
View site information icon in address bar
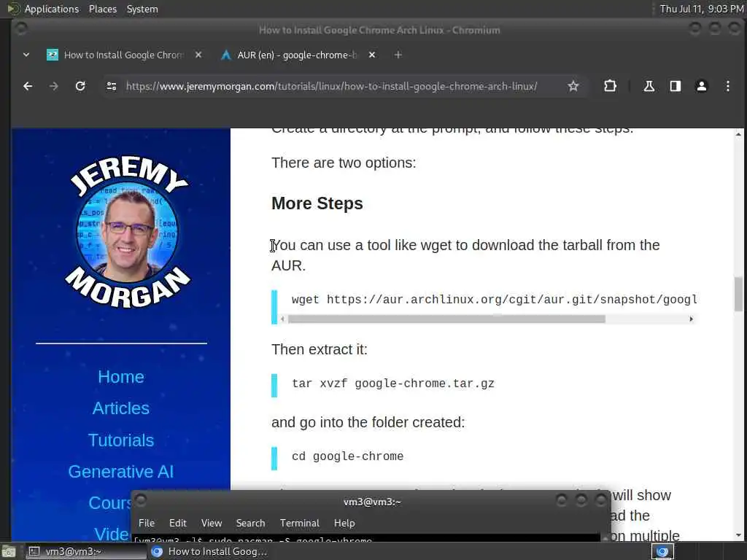(112, 86)
